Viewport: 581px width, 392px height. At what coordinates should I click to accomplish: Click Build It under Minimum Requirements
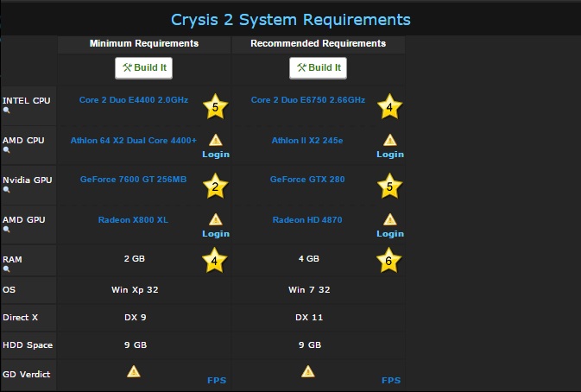point(144,68)
